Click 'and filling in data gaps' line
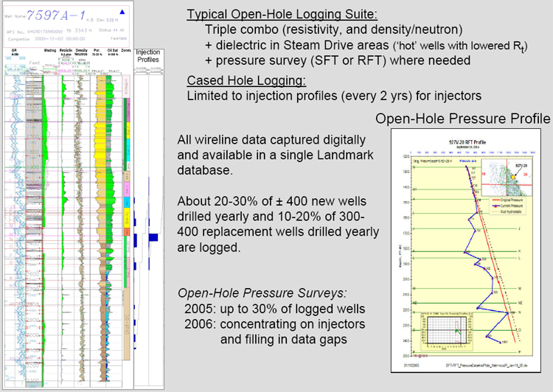This screenshot has height=392, width=553. tap(284, 340)
